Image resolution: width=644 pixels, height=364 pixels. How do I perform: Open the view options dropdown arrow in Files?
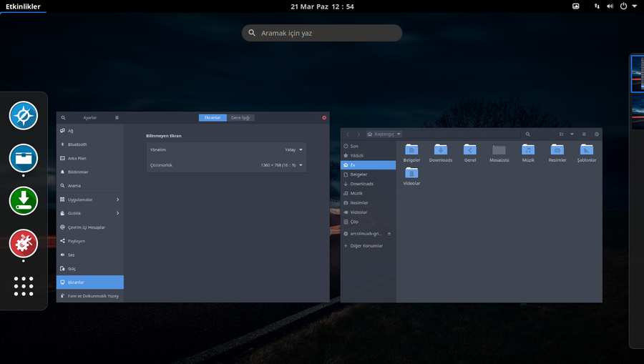(572, 134)
